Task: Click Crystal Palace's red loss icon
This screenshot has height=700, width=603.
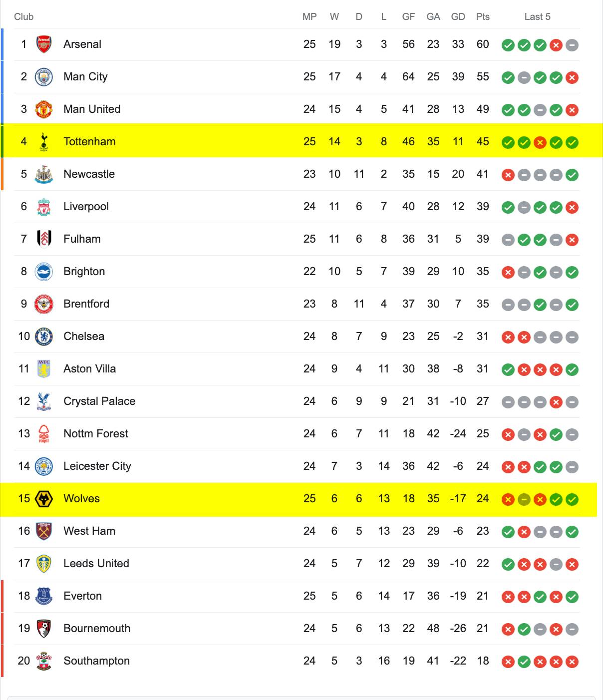Action: click(556, 402)
